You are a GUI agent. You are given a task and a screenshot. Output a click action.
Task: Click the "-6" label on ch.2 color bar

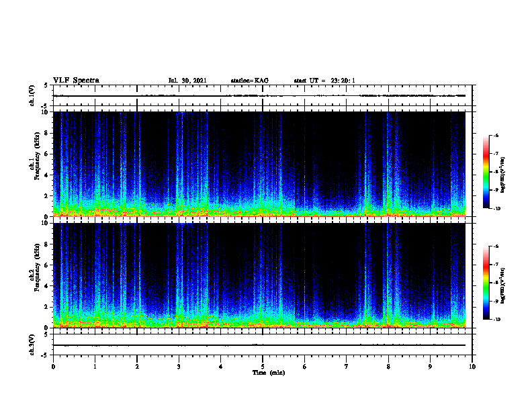click(x=496, y=246)
